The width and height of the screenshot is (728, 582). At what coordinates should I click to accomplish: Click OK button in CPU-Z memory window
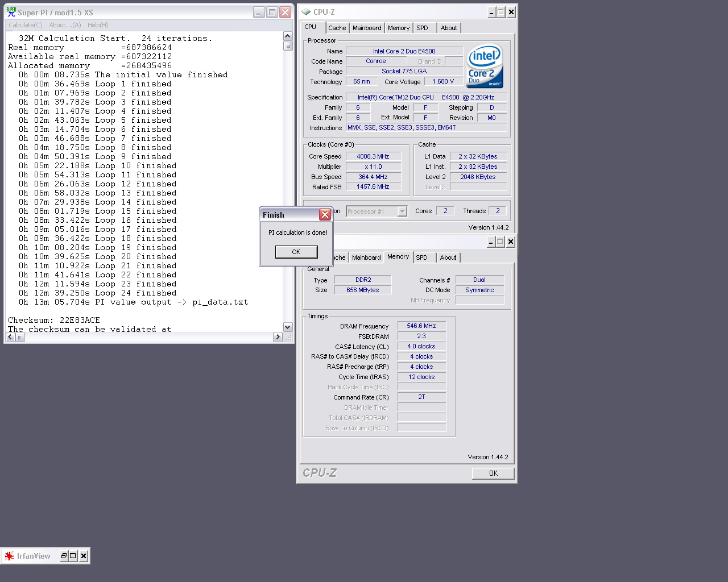[493, 473]
